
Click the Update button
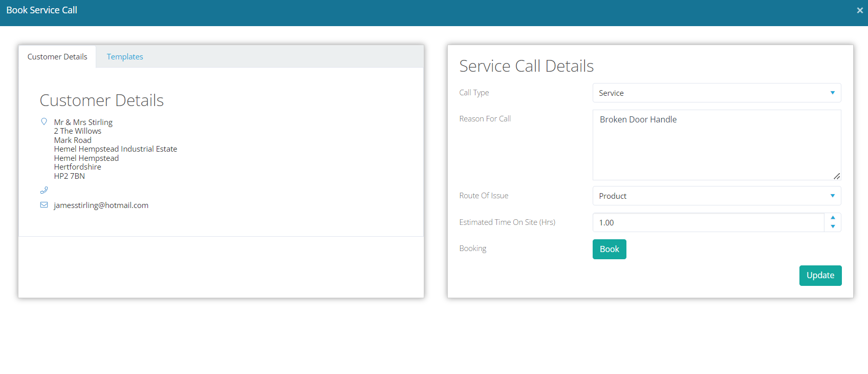820,276
